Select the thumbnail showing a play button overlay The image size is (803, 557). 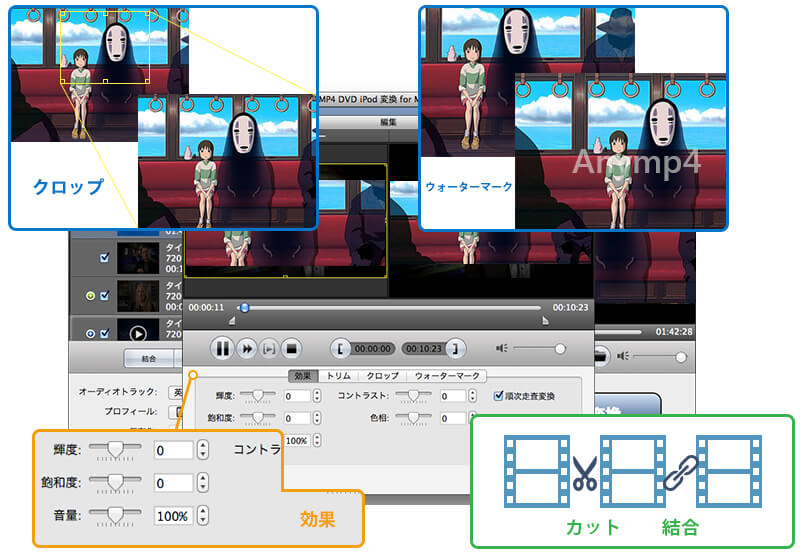[x=138, y=330]
